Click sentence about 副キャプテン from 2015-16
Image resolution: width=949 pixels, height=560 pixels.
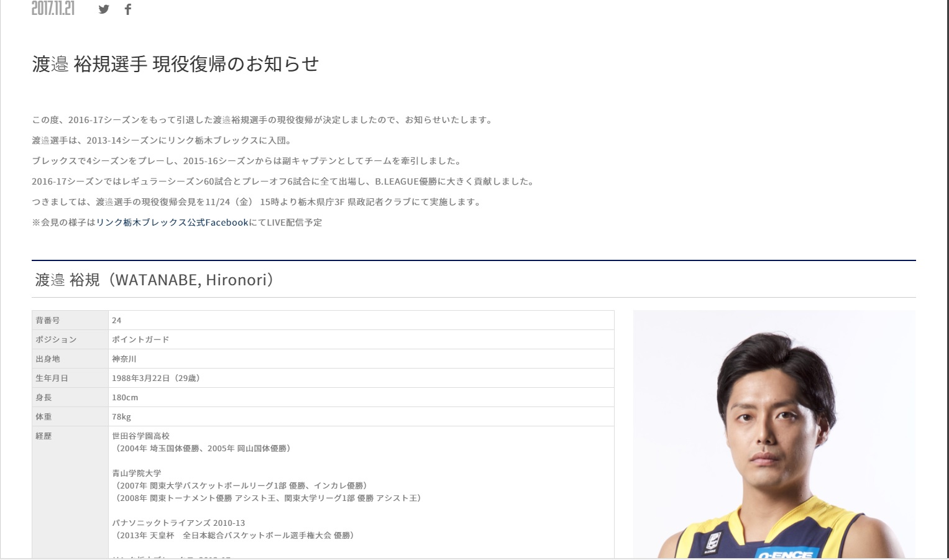tap(249, 161)
